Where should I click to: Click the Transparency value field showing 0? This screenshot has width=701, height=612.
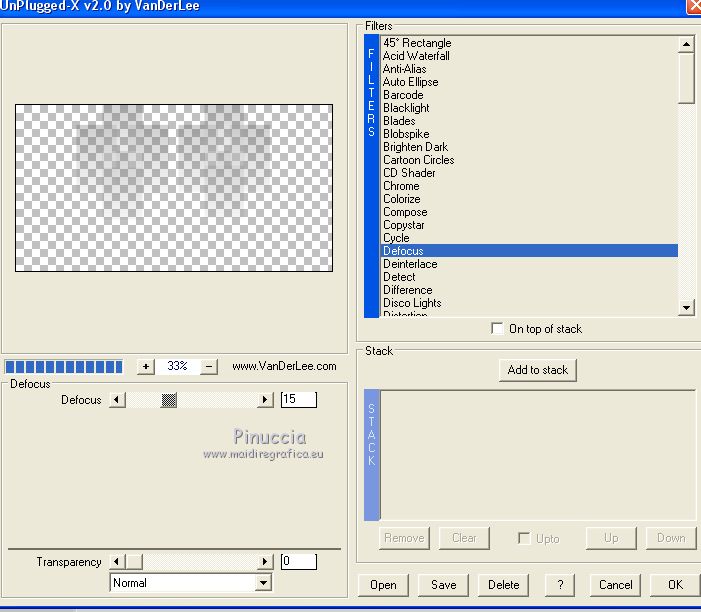pos(299,561)
